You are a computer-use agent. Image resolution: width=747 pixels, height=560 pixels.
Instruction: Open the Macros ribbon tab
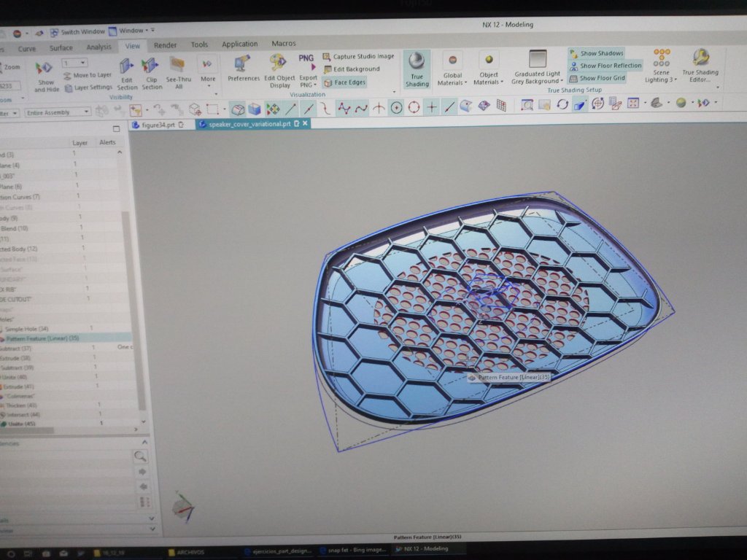point(284,43)
